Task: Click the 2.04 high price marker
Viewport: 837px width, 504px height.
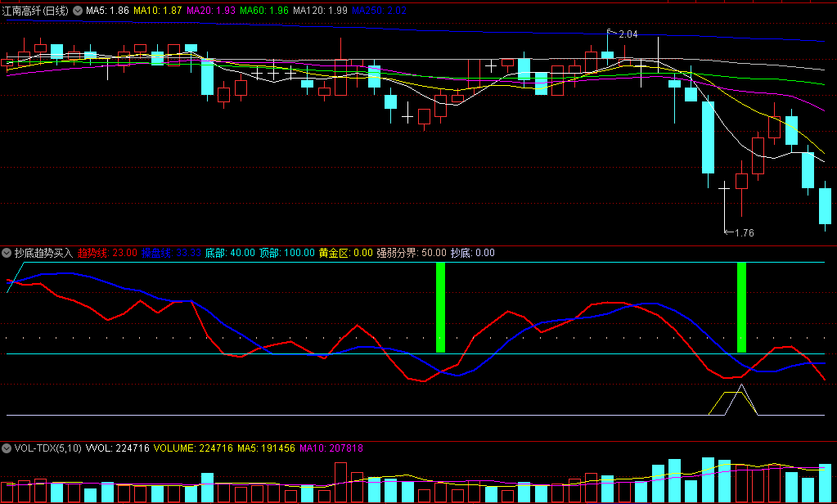Action: [628, 34]
